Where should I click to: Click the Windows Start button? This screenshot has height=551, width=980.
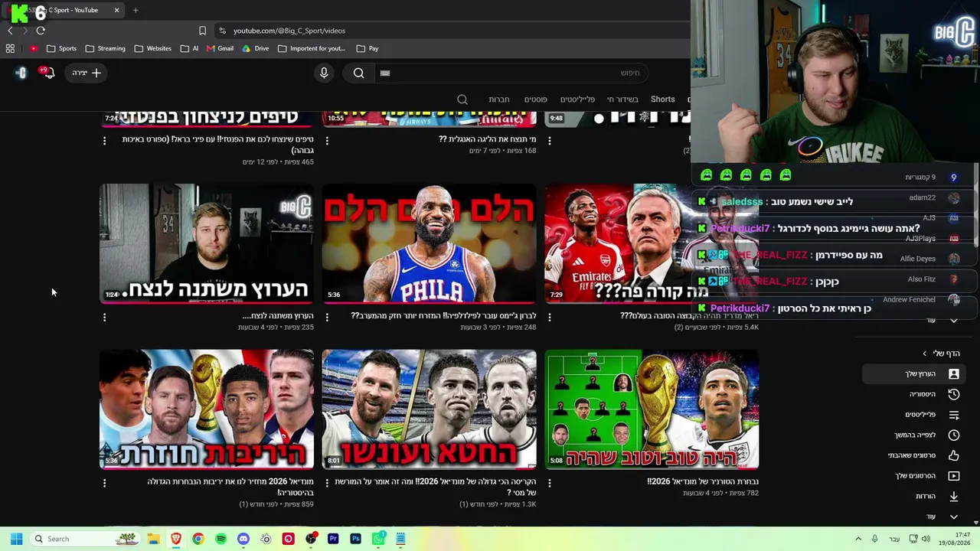point(16,539)
